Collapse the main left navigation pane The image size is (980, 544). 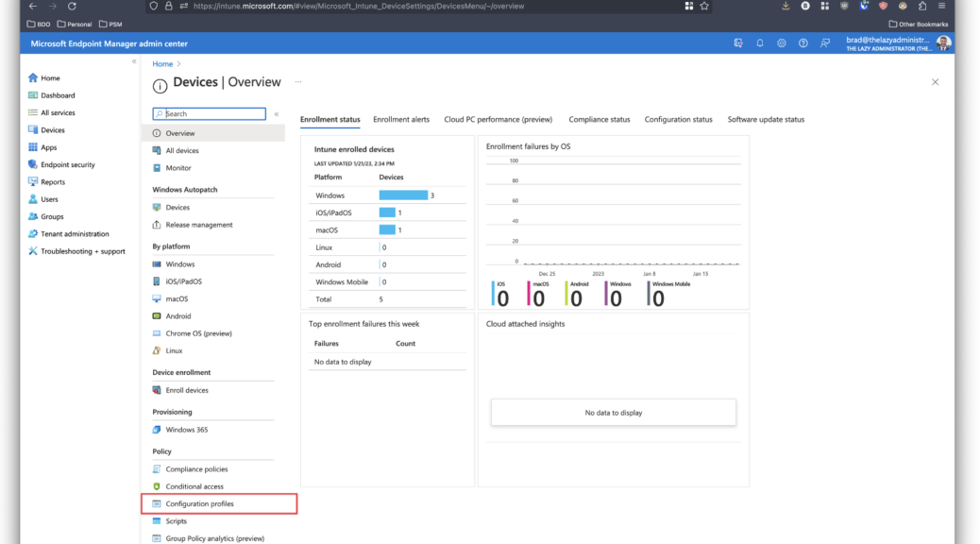134,61
